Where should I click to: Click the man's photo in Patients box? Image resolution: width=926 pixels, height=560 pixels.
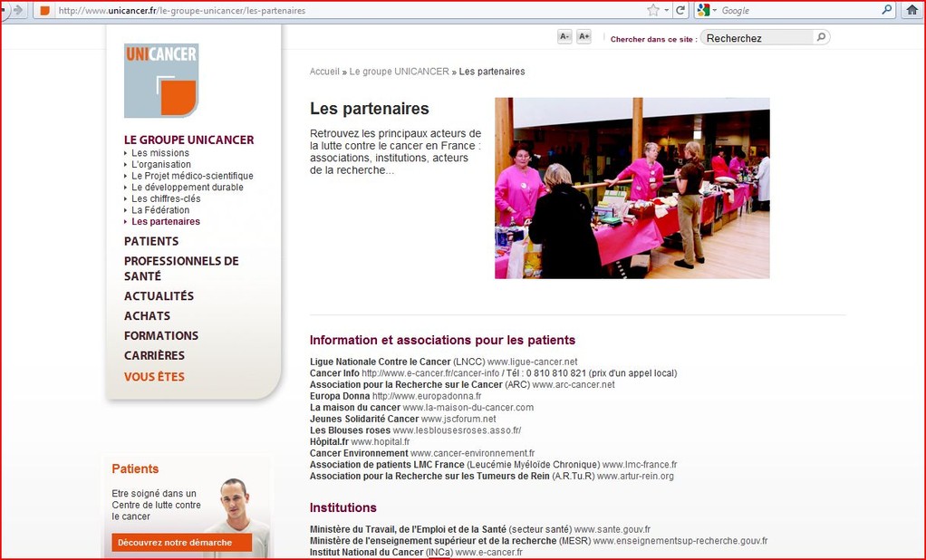(x=239, y=517)
